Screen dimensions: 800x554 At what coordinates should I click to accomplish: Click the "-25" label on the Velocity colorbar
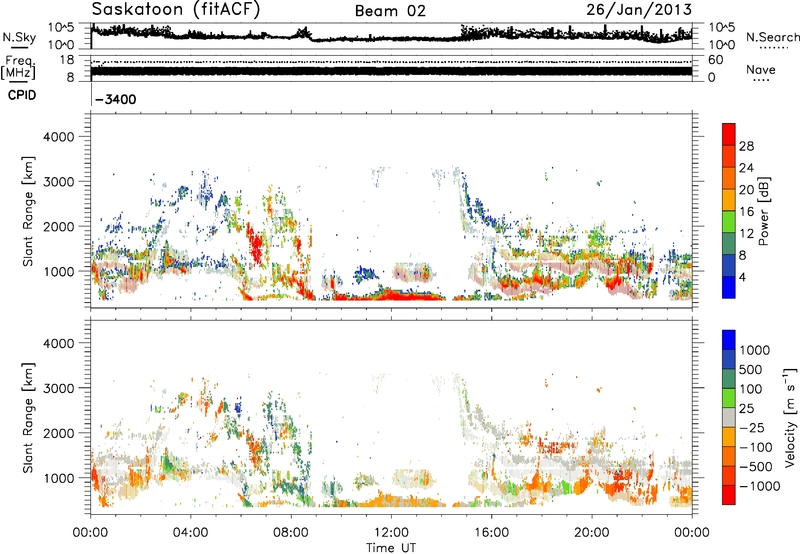[752, 428]
